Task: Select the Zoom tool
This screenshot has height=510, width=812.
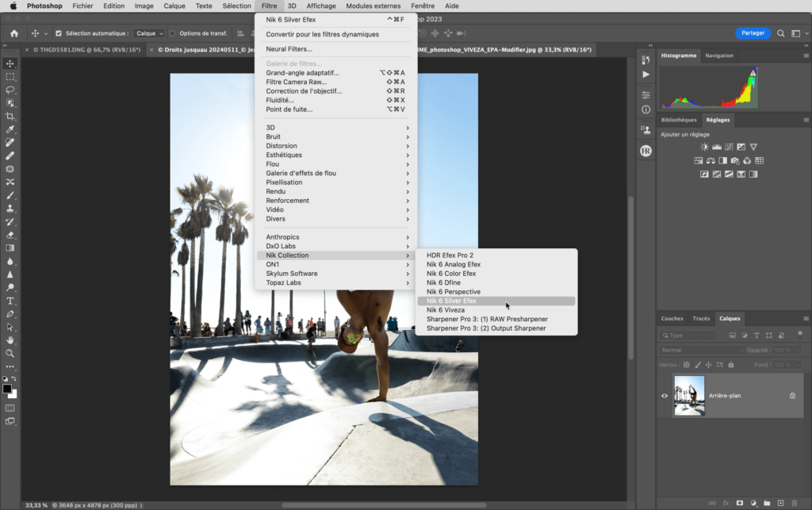Action: (x=10, y=353)
